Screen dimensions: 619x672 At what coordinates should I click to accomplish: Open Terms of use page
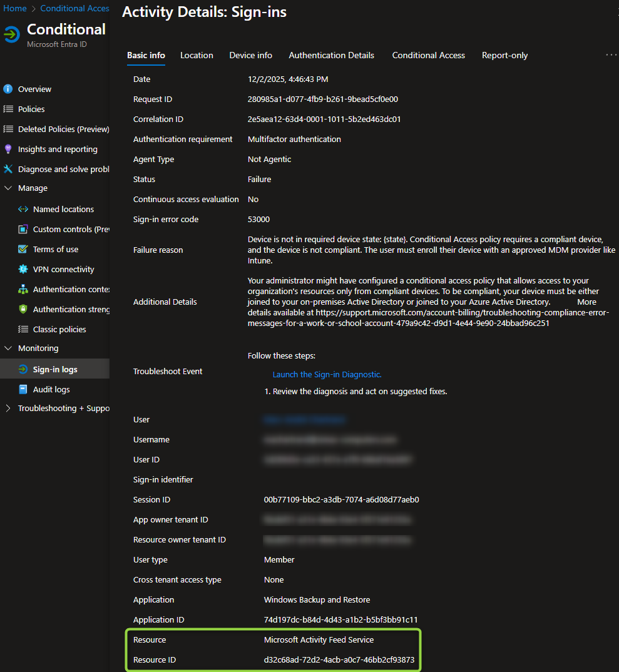click(x=55, y=249)
